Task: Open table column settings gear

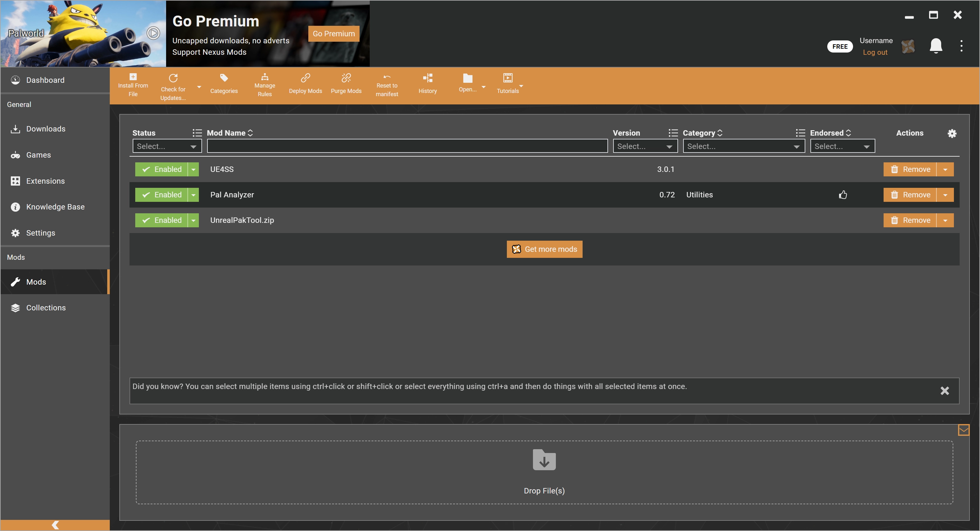Action: pos(951,133)
